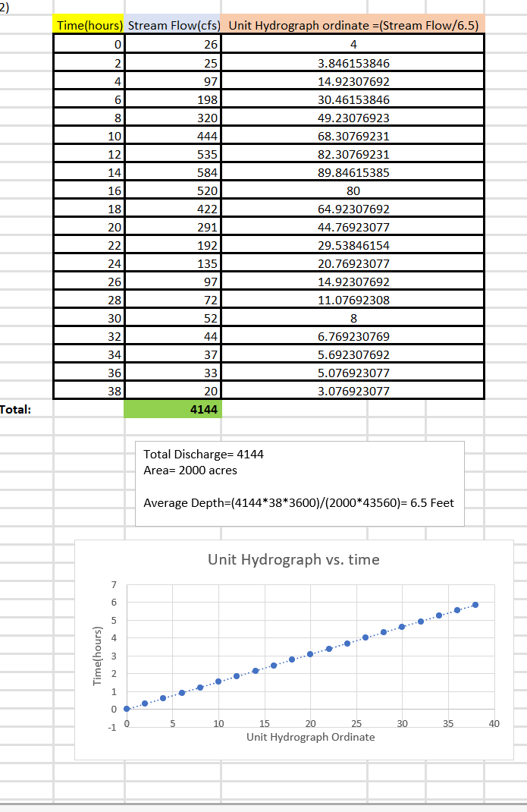Select stream flow value 291
The image size is (527, 812).
click(173, 227)
